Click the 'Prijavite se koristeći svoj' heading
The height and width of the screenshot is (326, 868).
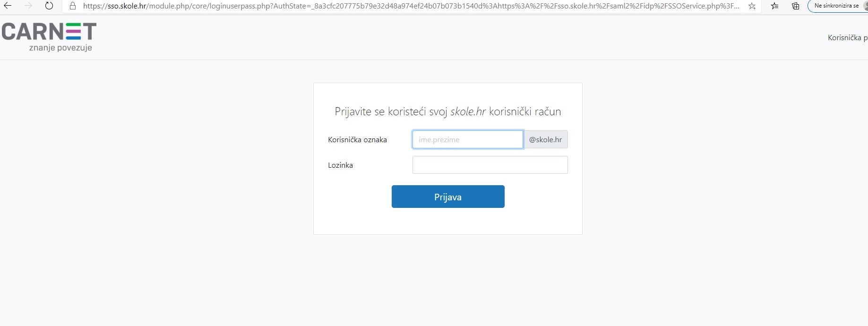[x=391, y=112]
